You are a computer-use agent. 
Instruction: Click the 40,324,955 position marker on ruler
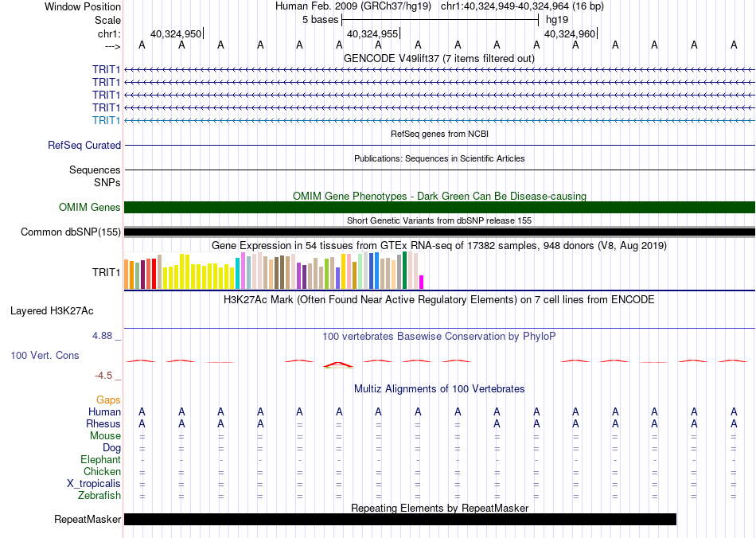tap(373, 34)
